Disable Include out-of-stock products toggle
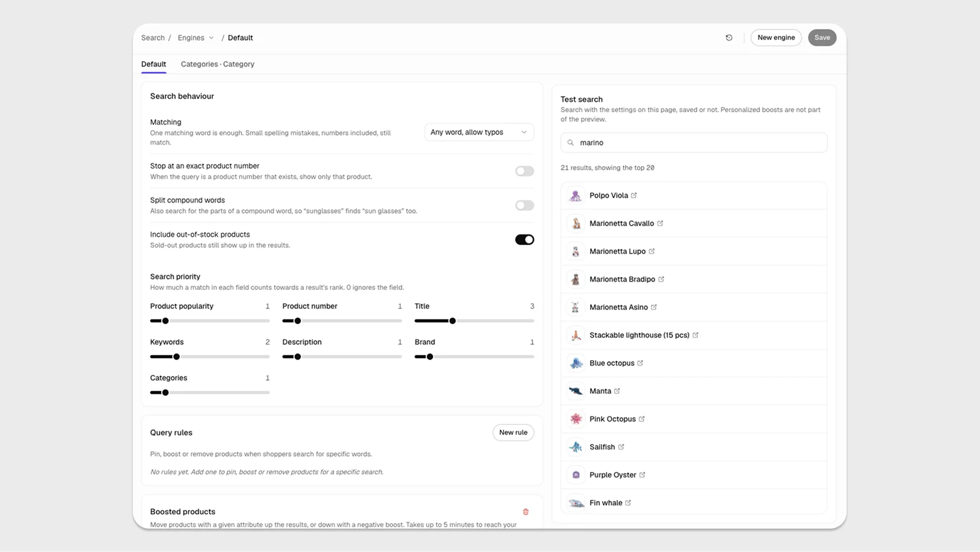The height and width of the screenshot is (552, 980). click(x=525, y=240)
